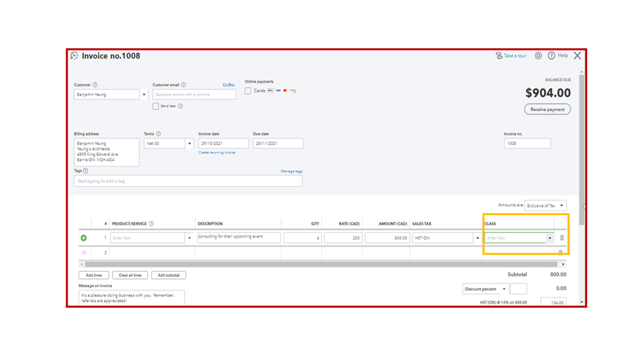
Task: Click the Clear all lines button
Action: [130, 276]
